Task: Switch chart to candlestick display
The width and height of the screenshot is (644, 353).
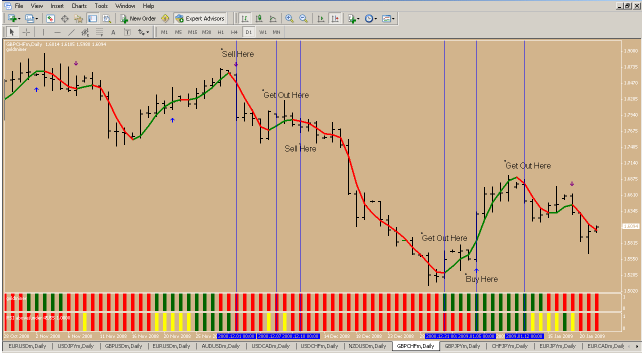Action: tap(259, 18)
